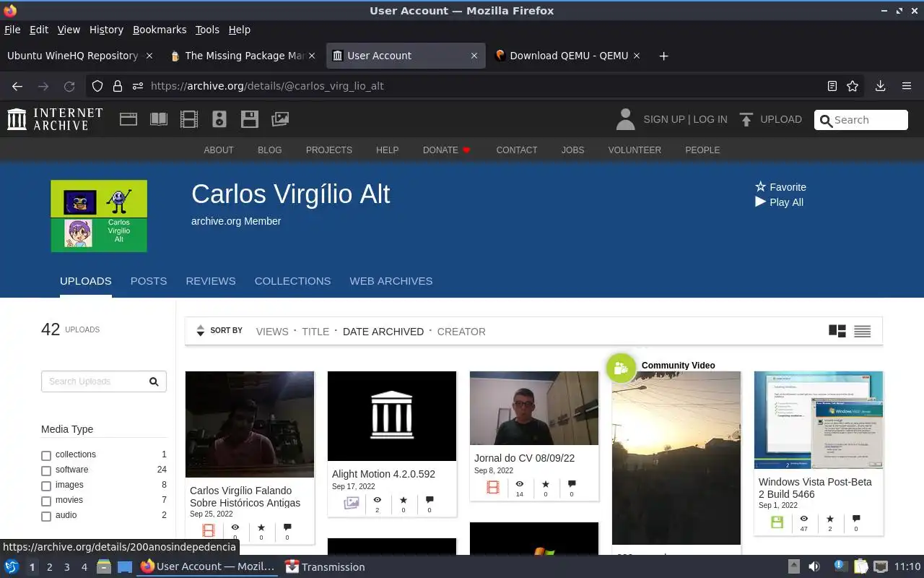Open Jornal do CV 08/09/22 thumbnail
The height and width of the screenshot is (578, 924).
534,408
